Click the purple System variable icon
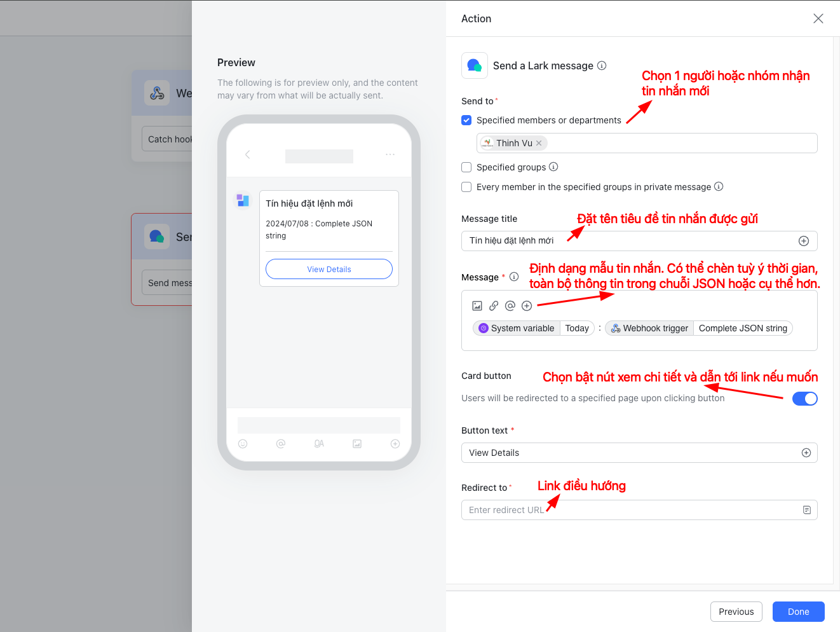The image size is (840, 632). (x=484, y=327)
